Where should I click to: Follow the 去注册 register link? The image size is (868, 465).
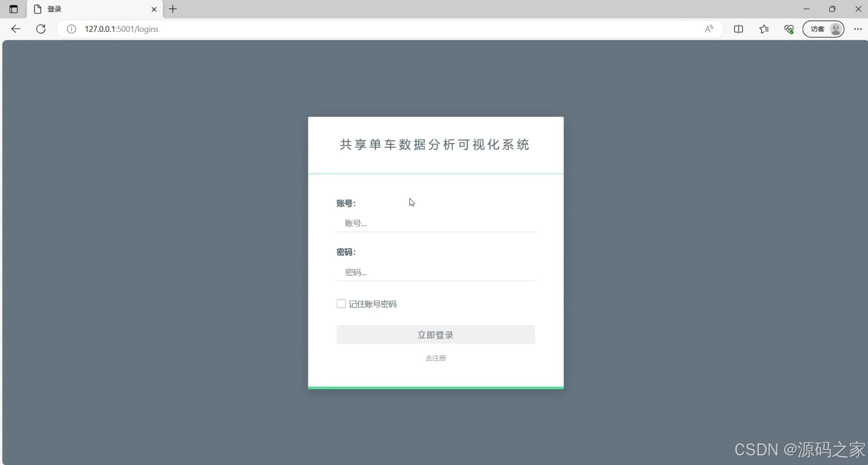(436, 358)
